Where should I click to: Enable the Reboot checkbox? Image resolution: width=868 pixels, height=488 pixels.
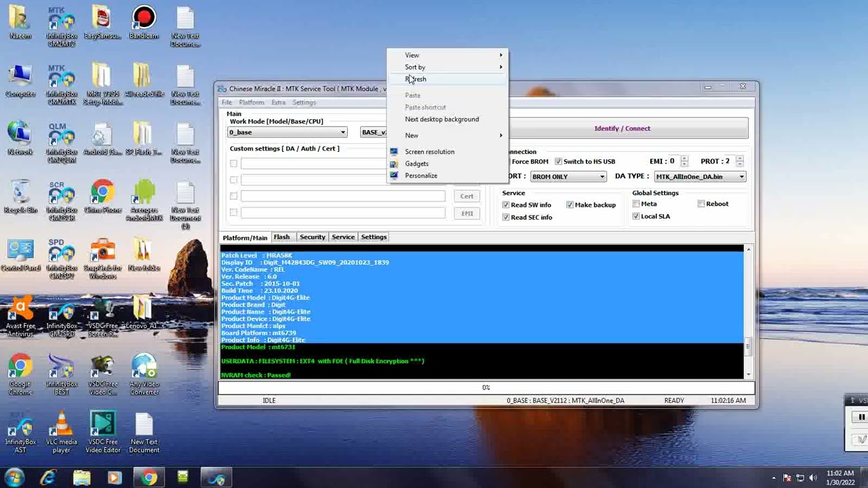click(x=701, y=204)
